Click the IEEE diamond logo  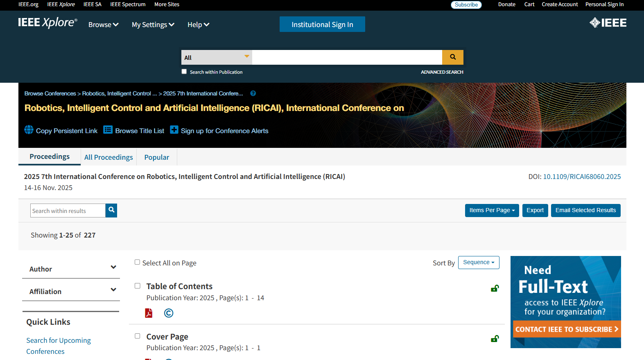coord(608,23)
